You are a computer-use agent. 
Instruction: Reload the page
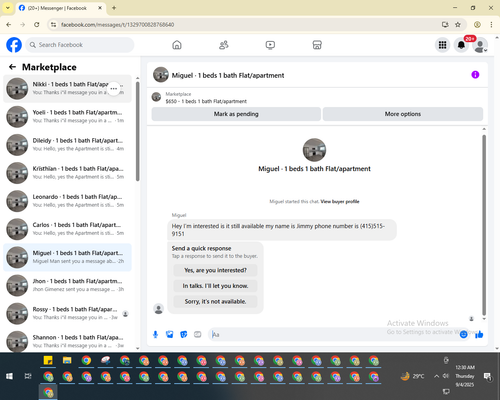pyautogui.click(x=37, y=24)
